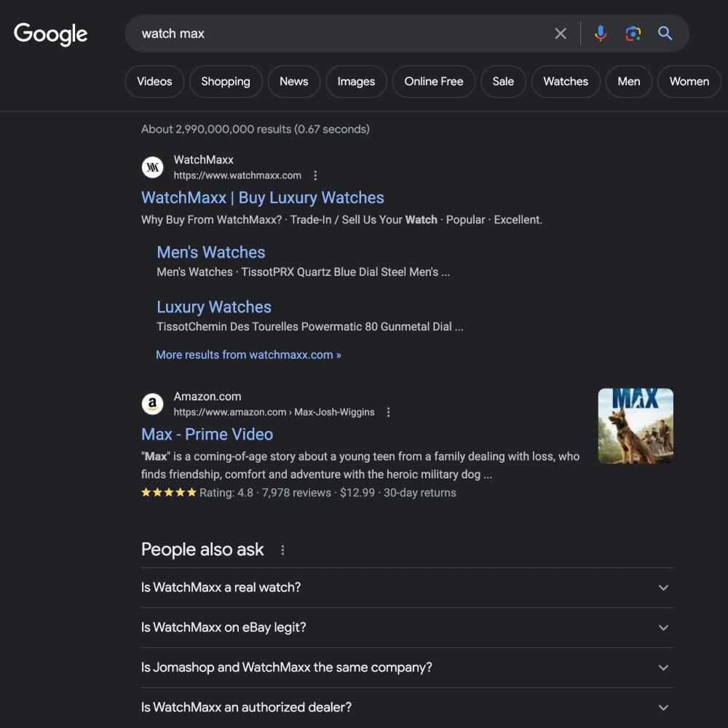This screenshot has width=728, height=728.
Task: Click the Max coming-of-age story description
Action: [360, 465]
